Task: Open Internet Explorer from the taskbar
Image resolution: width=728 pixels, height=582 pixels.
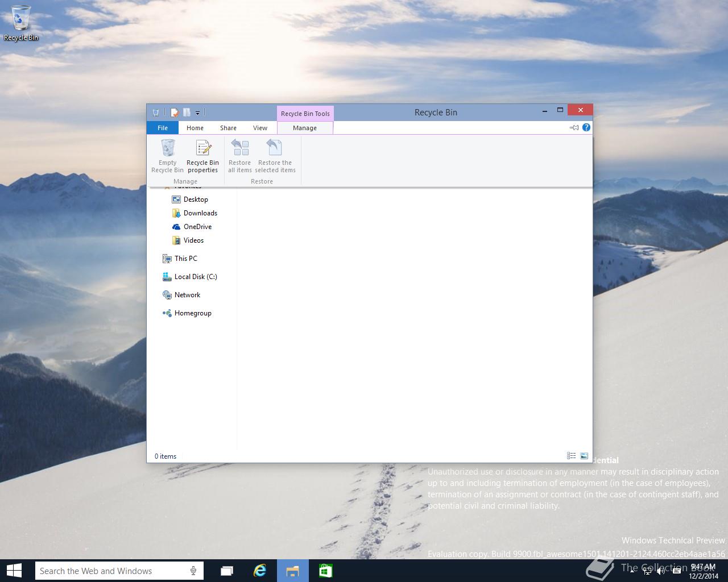Action: coord(260,571)
